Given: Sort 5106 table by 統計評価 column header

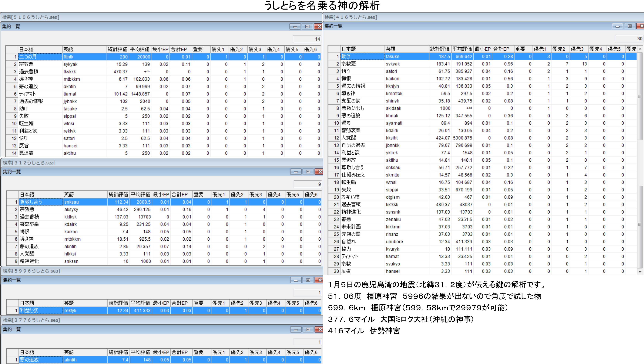Looking at the screenshot, I should 117,49.
